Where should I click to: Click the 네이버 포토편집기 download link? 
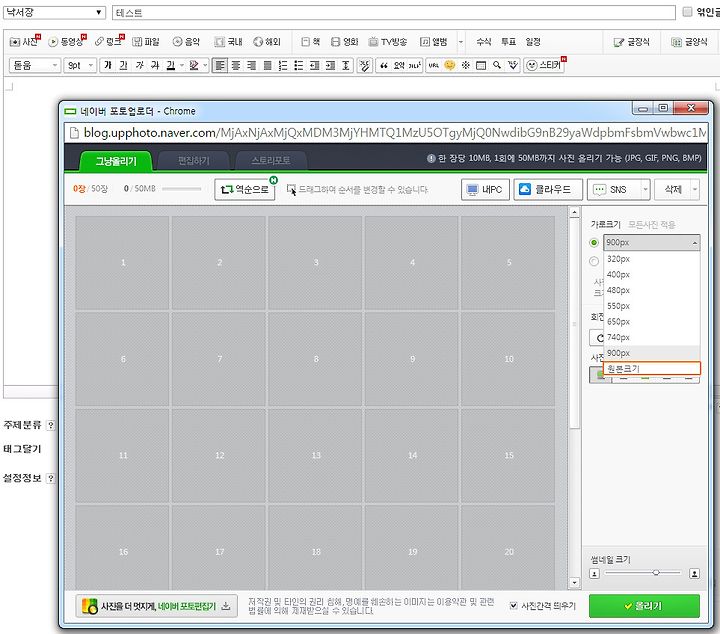157,606
